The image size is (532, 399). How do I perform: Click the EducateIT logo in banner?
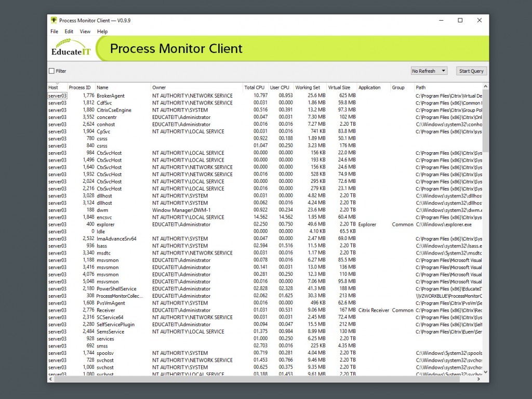[71, 49]
